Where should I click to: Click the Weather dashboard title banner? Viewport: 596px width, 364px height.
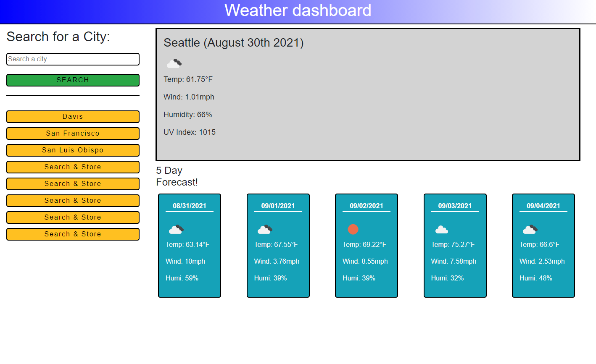click(x=298, y=10)
